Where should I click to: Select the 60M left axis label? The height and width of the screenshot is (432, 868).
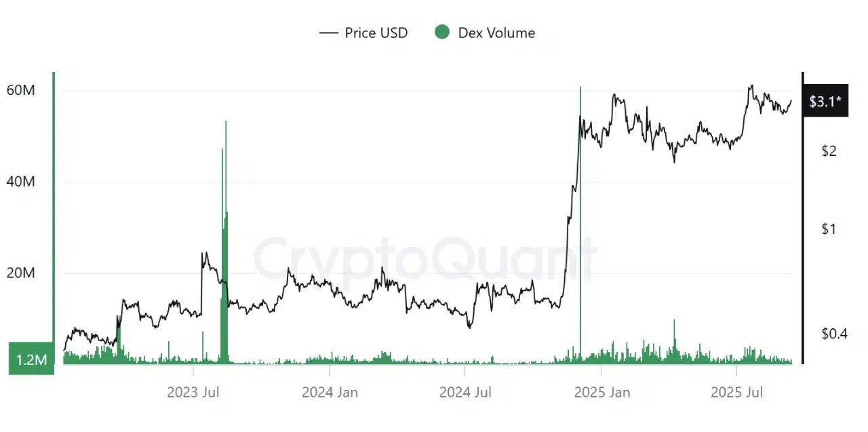20,91
